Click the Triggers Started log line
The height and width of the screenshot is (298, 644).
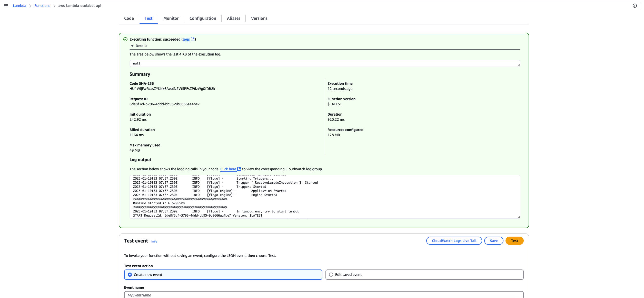click(200, 187)
